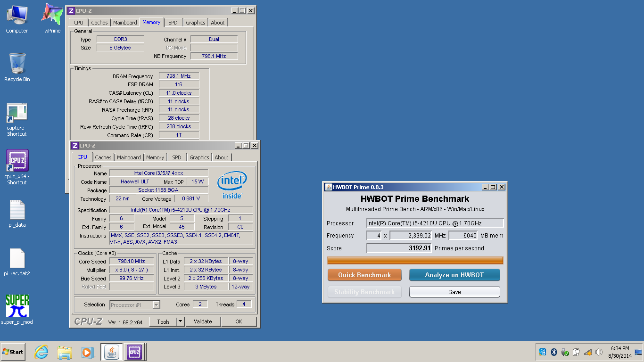Switch to CPU tab in back CPU-Z window
The height and width of the screenshot is (362, 644).
coord(79,23)
